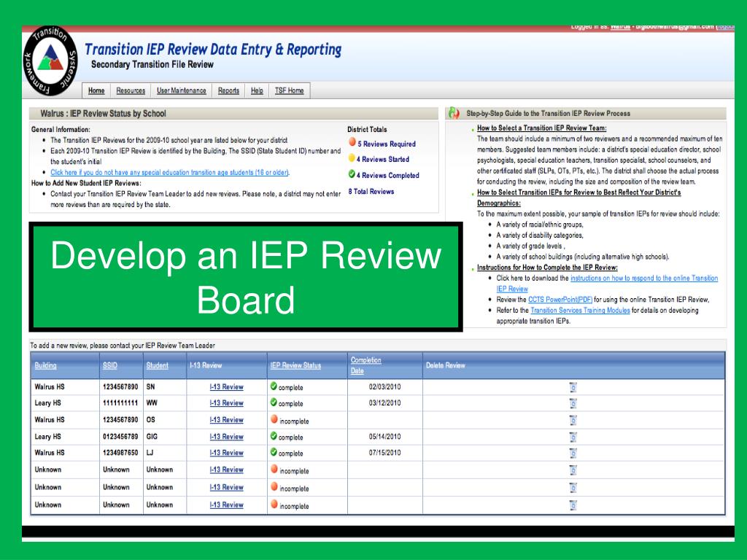Click 'How to Select a Transition IEP Review Team' heading
The image size is (747, 560).
pyautogui.click(x=542, y=128)
